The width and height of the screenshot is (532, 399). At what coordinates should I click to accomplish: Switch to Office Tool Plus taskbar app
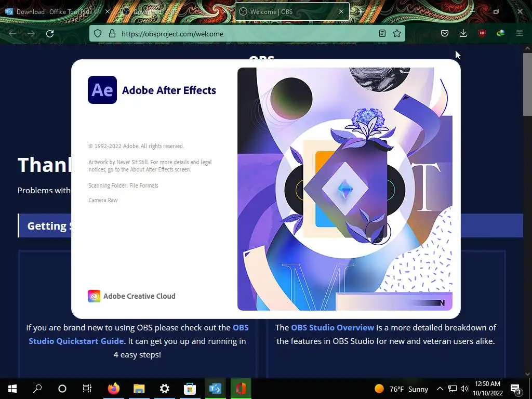tap(216, 389)
